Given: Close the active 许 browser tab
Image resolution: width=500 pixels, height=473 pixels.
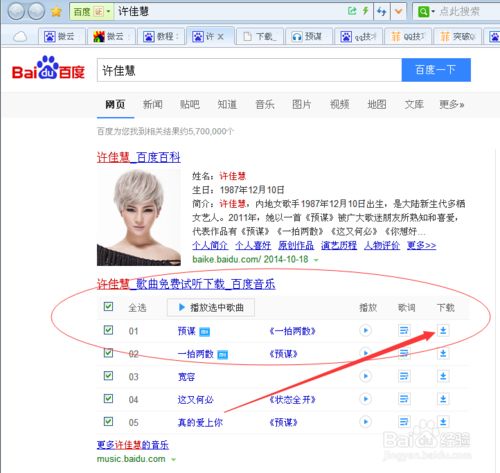Looking at the screenshot, I should coord(220,36).
